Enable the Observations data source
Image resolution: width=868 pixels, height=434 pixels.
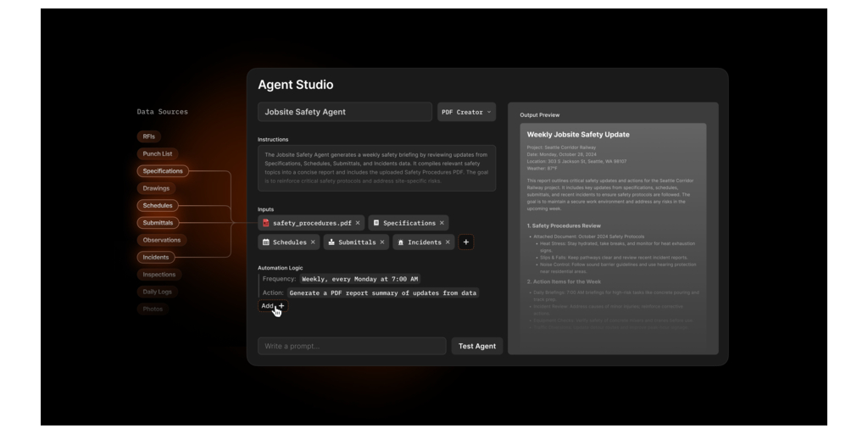[161, 240]
